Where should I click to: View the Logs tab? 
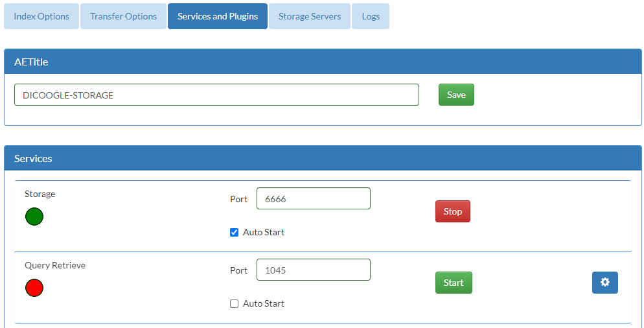coord(371,16)
